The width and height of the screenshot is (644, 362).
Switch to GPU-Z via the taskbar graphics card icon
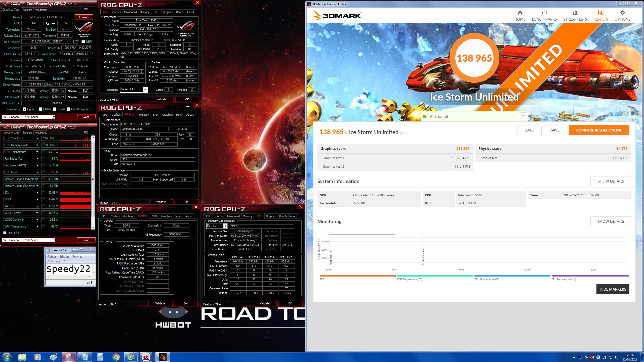(x=131, y=357)
